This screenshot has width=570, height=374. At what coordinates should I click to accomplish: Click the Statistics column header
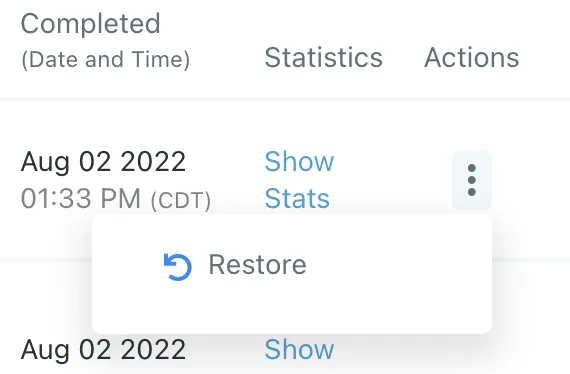click(x=324, y=57)
